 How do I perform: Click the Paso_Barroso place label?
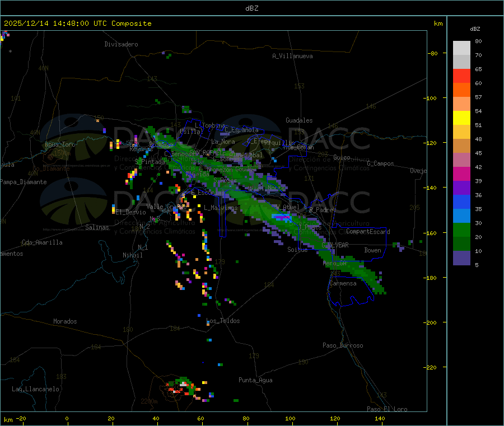pyautogui.click(x=343, y=345)
